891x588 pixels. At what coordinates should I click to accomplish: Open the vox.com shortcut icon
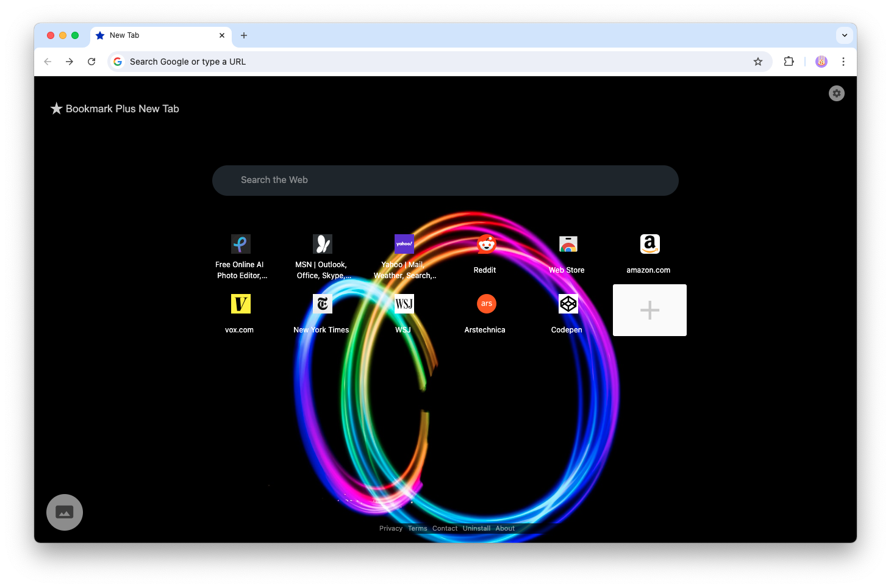click(240, 304)
